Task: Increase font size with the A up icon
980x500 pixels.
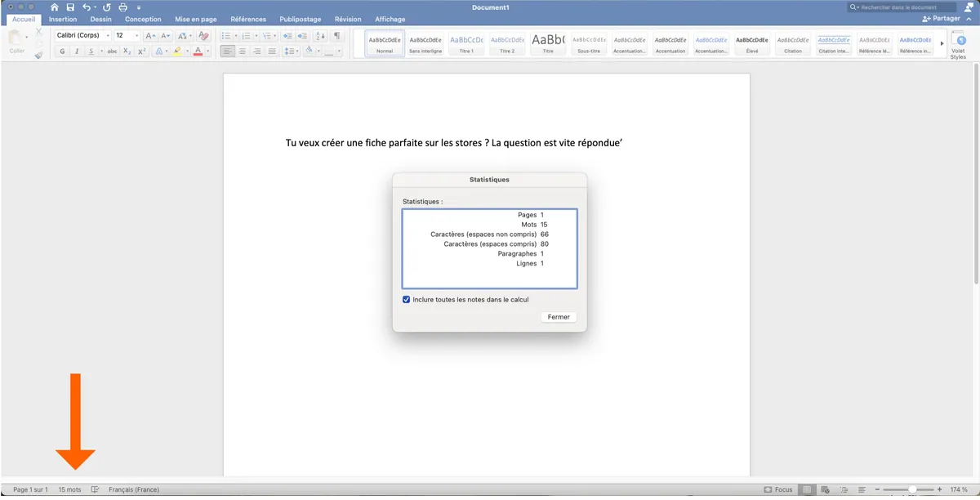Action: point(149,36)
